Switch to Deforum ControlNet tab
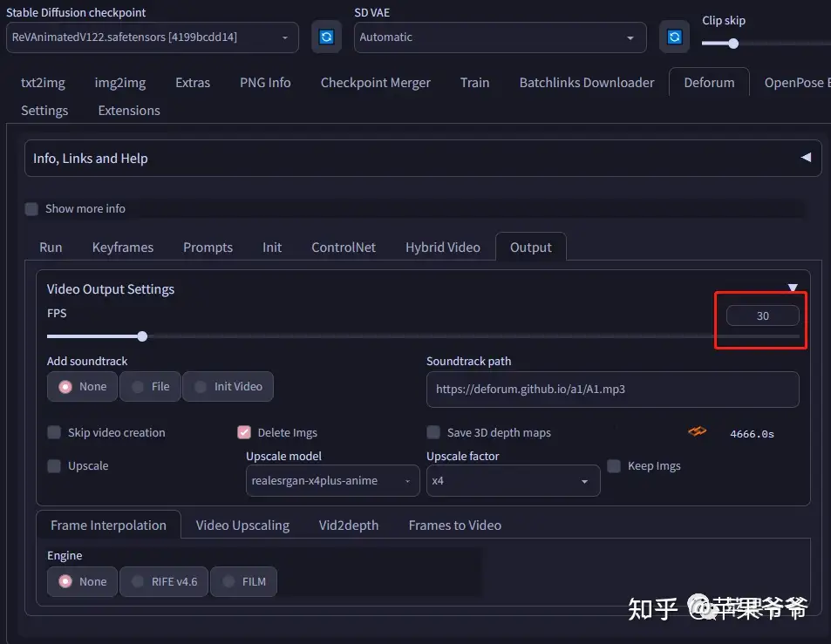This screenshot has width=831, height=644. click(x=344, y=247)
